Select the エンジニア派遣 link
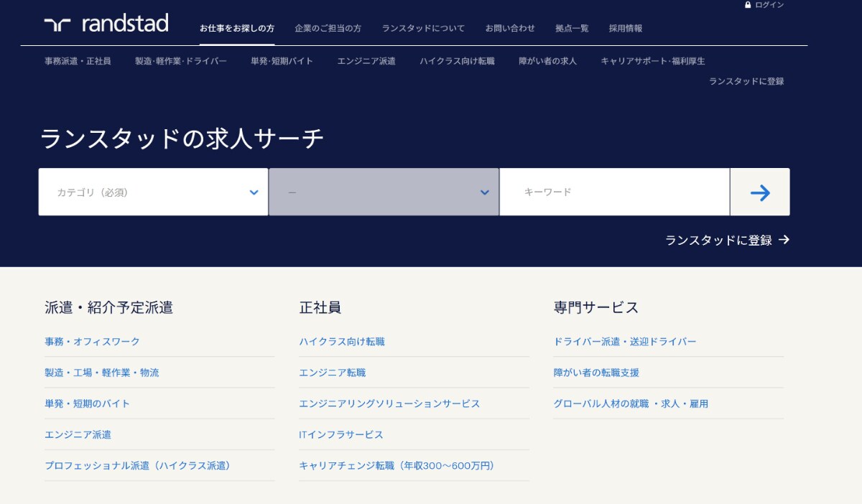 (x=80, y=434)
